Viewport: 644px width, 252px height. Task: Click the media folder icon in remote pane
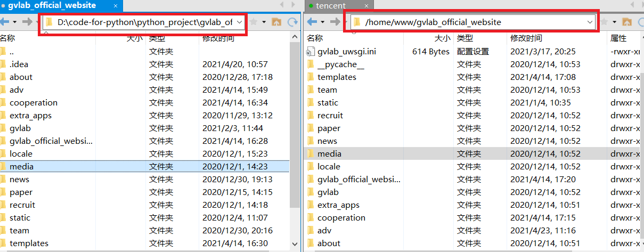click(x=311, y=153)
